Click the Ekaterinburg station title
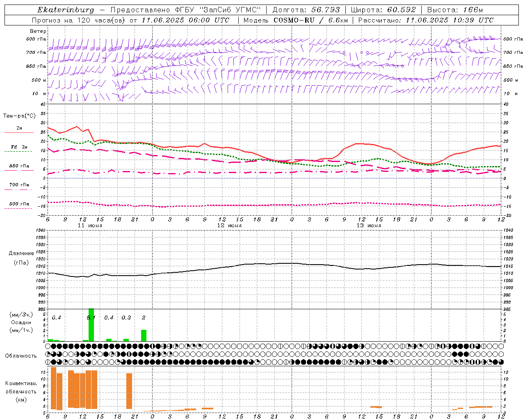525x420 pixels. click(x=66, y=10)
